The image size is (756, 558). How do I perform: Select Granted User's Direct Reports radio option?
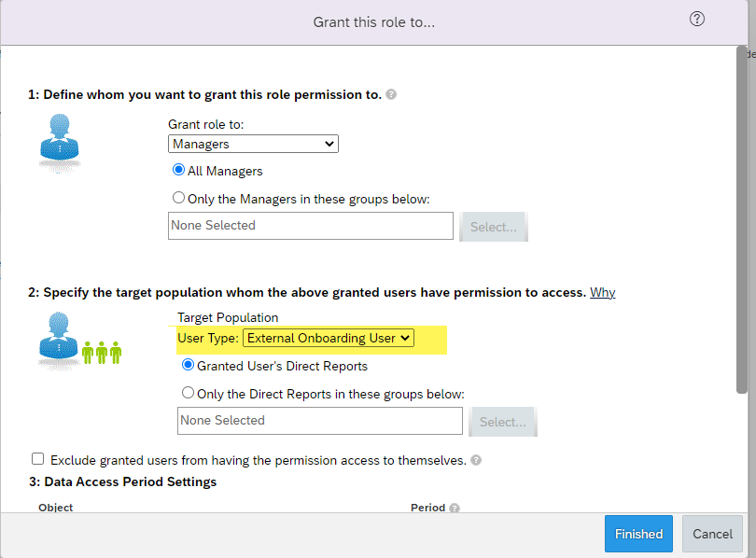(188, 365)
